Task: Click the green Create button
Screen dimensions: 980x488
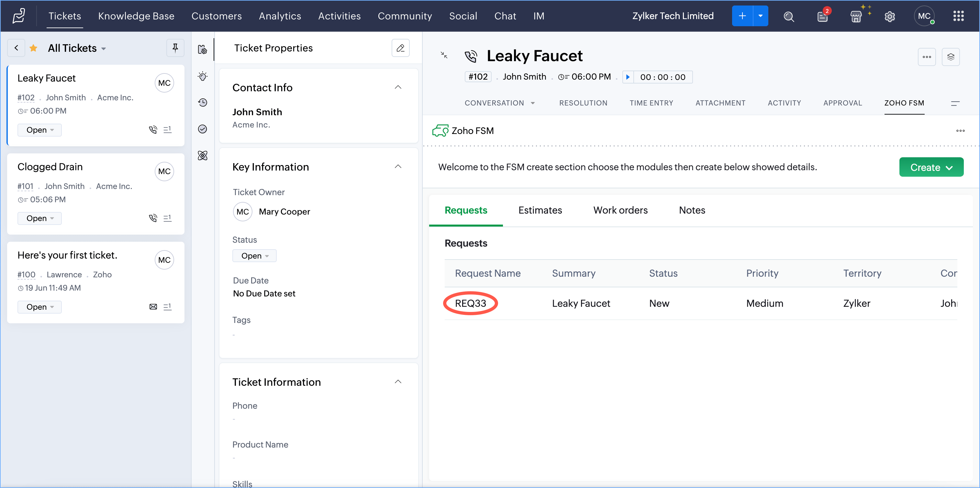Action: click(x=930, y=167)
